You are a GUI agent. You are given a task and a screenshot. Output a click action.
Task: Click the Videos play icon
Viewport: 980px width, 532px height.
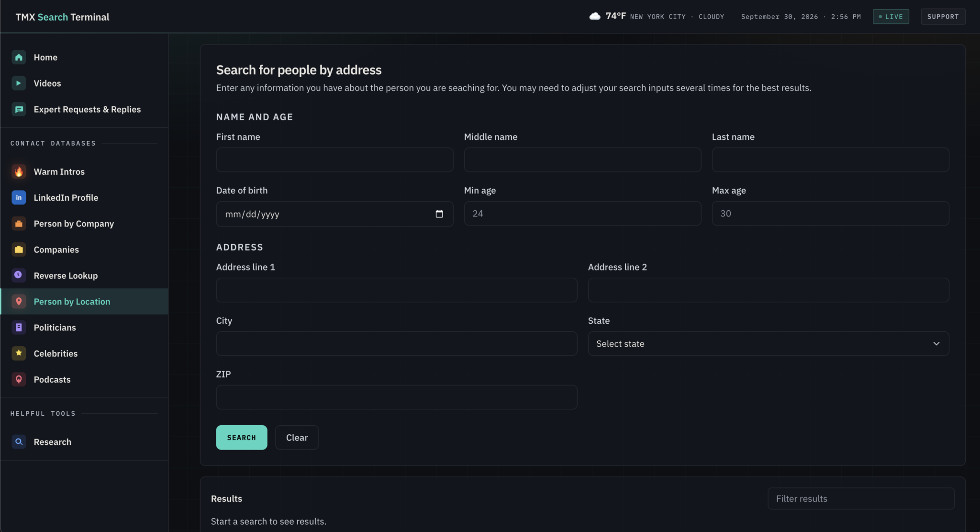19,83
